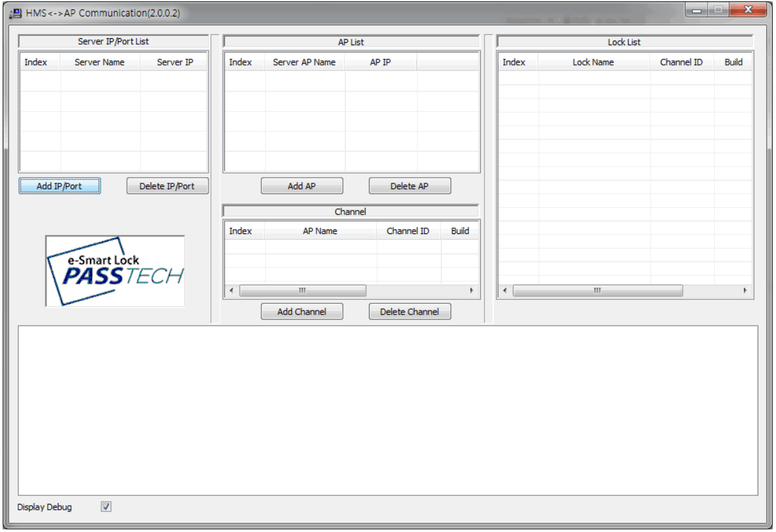Click the Lock Name column header
The width and height of the screenshot is (776, 532).
point(593,62)
